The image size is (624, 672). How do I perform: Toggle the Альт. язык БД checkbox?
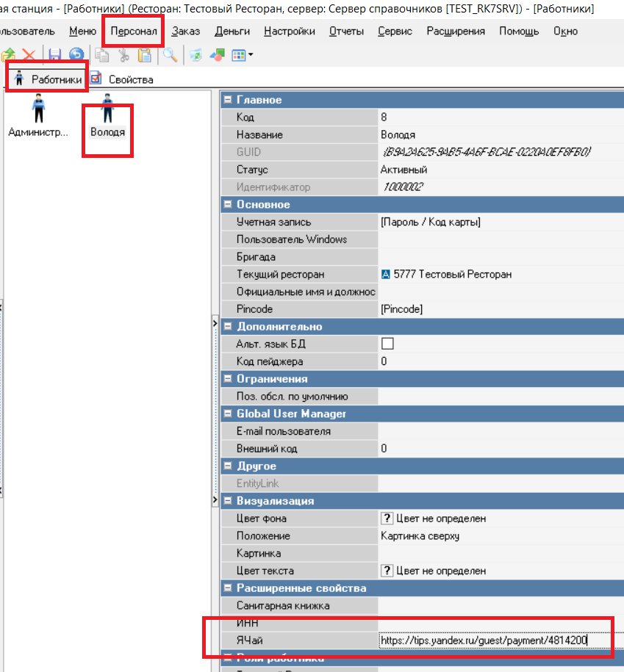point(387,344)
